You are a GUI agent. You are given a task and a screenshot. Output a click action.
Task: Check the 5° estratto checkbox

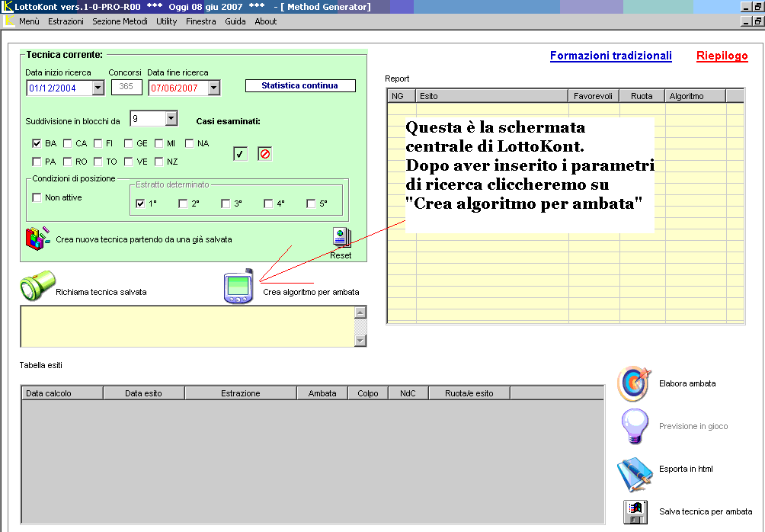click(311, 204)
